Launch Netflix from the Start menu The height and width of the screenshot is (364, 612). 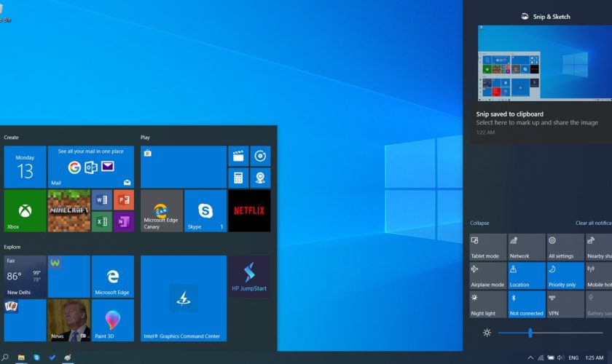pyautogui.click(x=249, y=211)
